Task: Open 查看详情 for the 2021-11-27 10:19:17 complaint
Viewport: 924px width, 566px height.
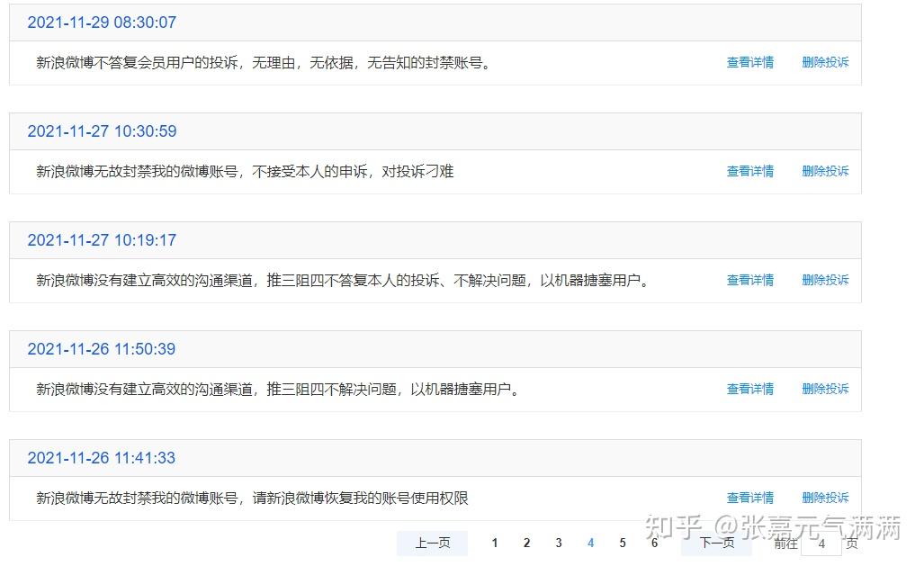Action: click(x=749, y=280)
